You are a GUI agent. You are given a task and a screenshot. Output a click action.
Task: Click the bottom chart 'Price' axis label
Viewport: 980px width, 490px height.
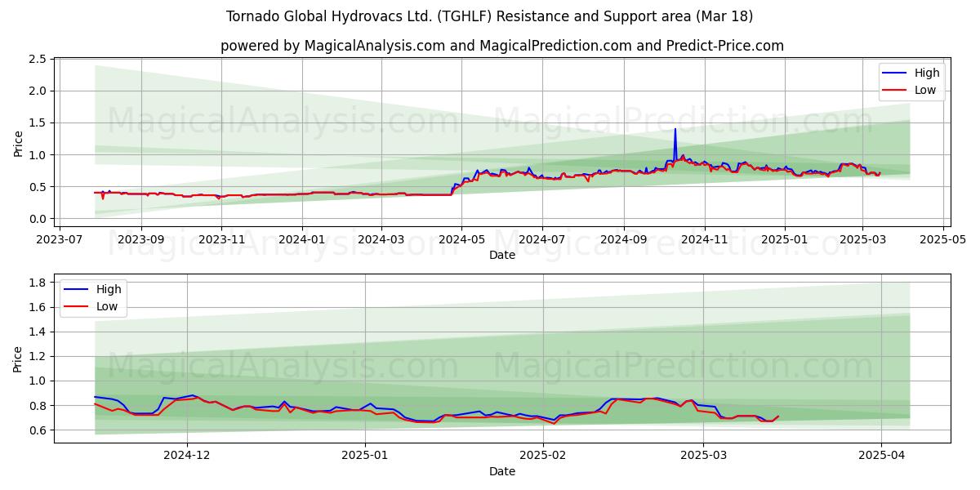coord(18,359)
